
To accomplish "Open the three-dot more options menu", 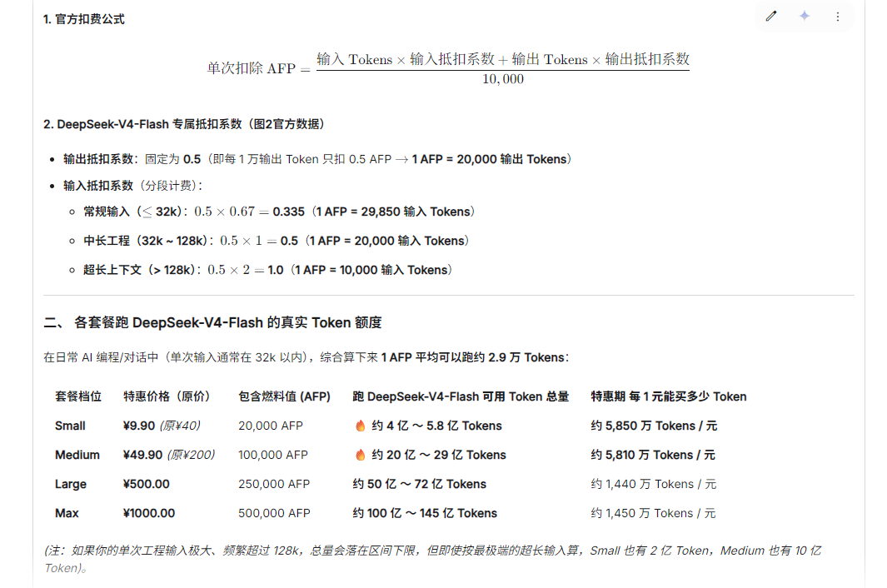I will (x=838, y=17).
